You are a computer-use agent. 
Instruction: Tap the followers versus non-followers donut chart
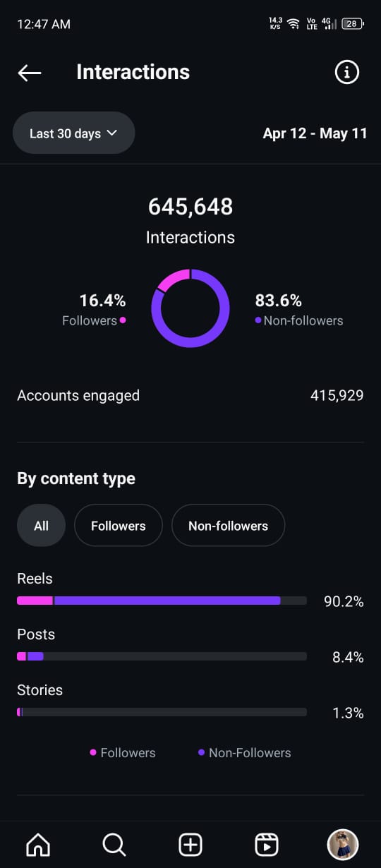point(190,308)
